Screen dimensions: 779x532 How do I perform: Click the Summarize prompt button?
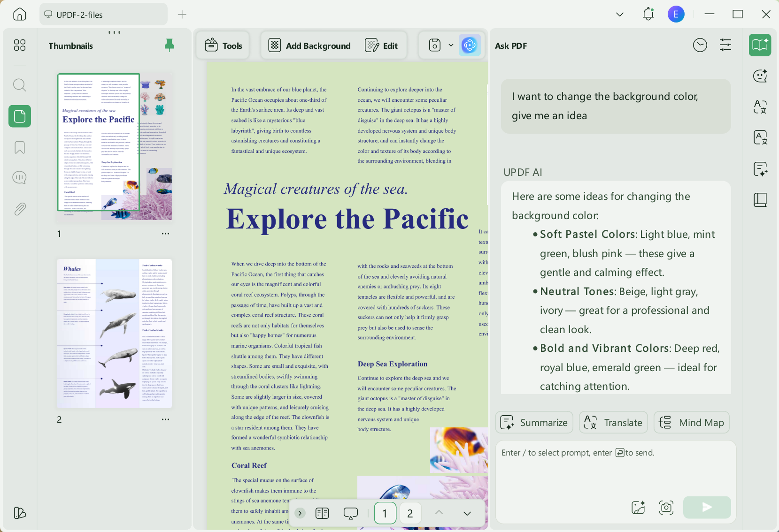point(534,423)
